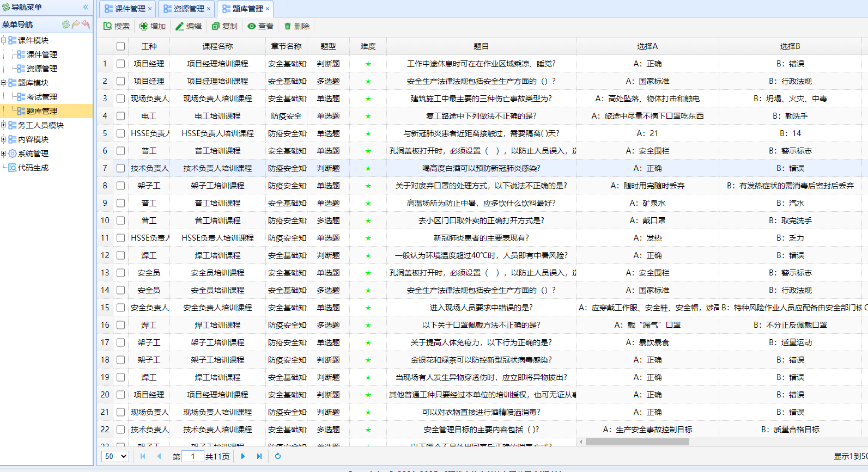Click the difficulty star in row 12
Viewport: 868px width, 472px height.
[368, 255]
